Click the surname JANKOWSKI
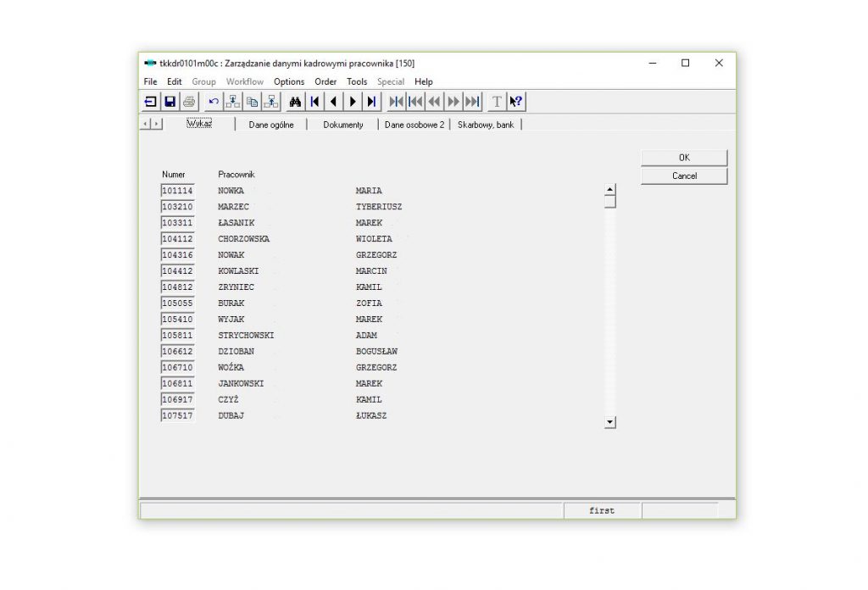The height and width of the screenshot is (590, 868). pos(241,383)
